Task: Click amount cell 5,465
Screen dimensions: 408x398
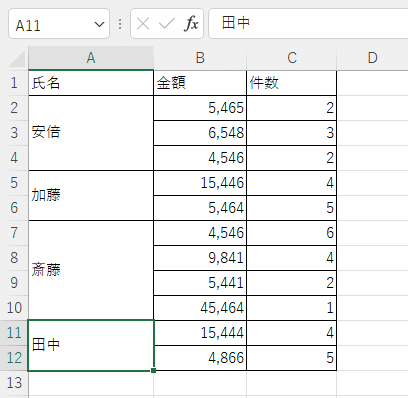Action: pyautogui.click(x=200, y=108)
